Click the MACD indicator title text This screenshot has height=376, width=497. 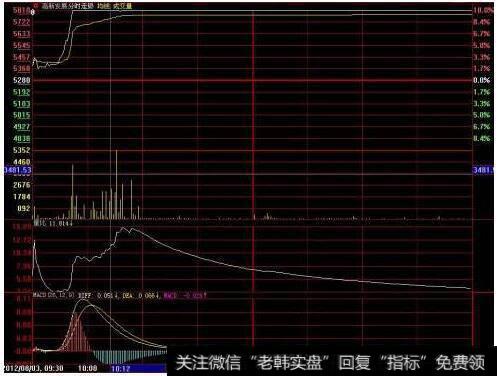click(x=54, y=295)
